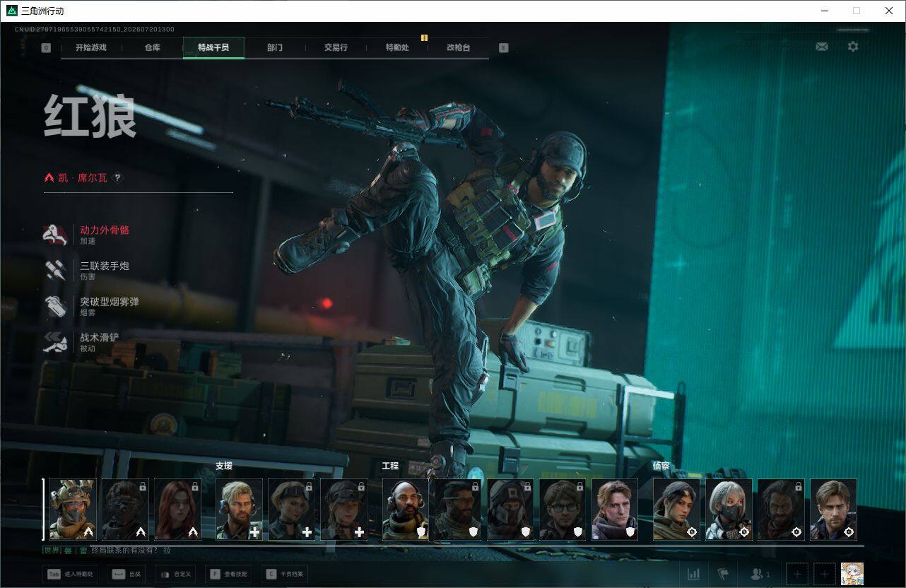Select the red-haired female operator portrait
Image resolution: width=906 pixels, height=588 pixels.
(178, 510)
